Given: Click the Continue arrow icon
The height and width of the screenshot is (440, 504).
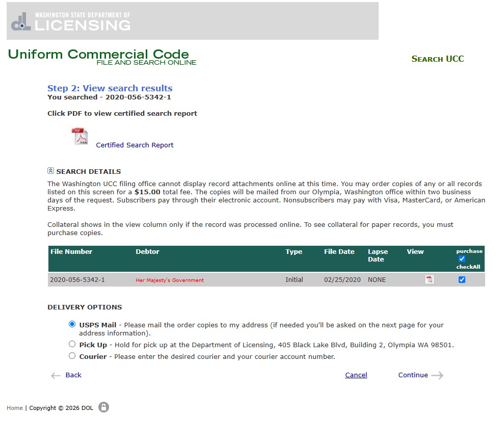Looking at the screenshot, I should 437,375.
